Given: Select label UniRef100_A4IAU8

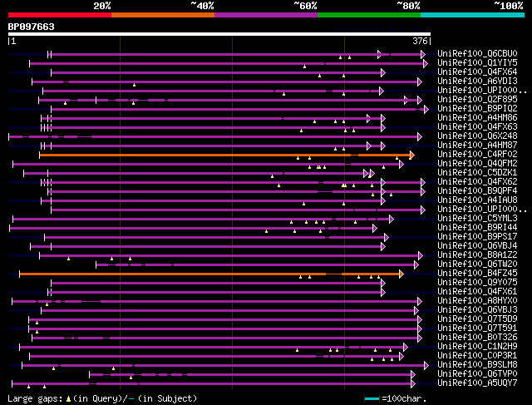Looking at the screenshot, I should [x=477, y=200].
